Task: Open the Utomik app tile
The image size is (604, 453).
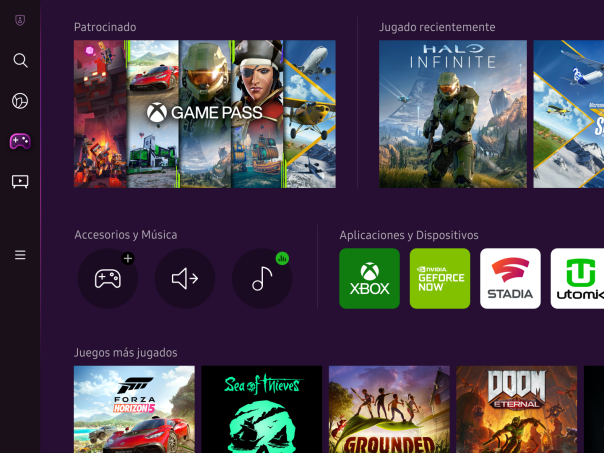Action: (578, 279)
